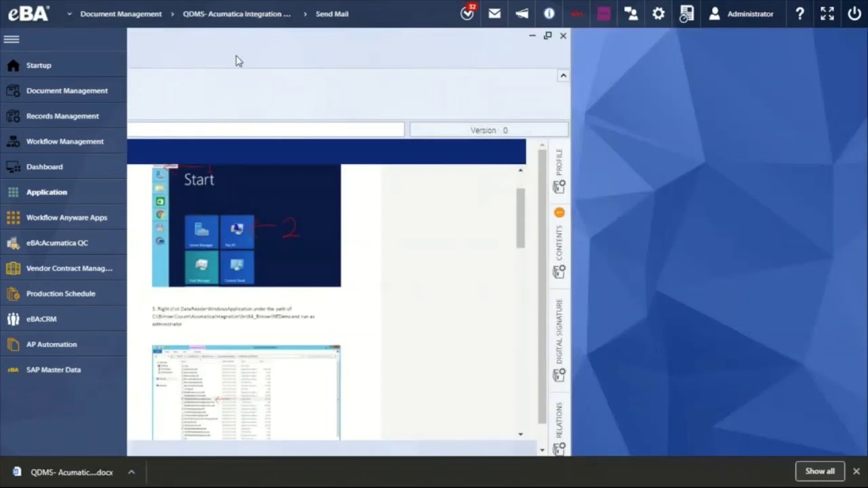Click the information icon in header
The height and width of the screenshot is (488, 868).
coord(549,14)
